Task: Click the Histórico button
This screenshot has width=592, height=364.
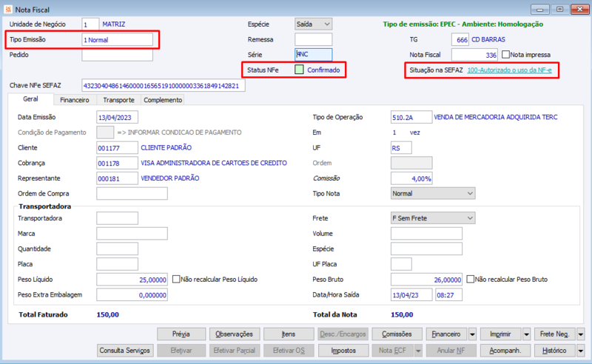Action: tap(554, 351)
